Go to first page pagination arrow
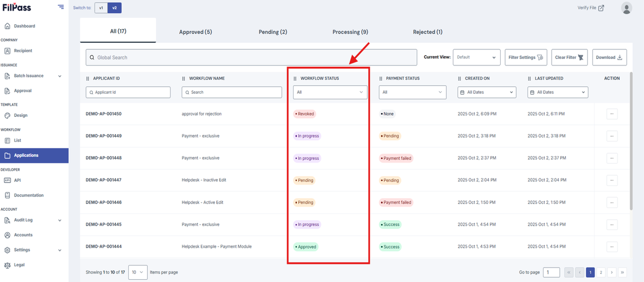The width and height of the screenshot is (644, 282). (x=569, y=272)
